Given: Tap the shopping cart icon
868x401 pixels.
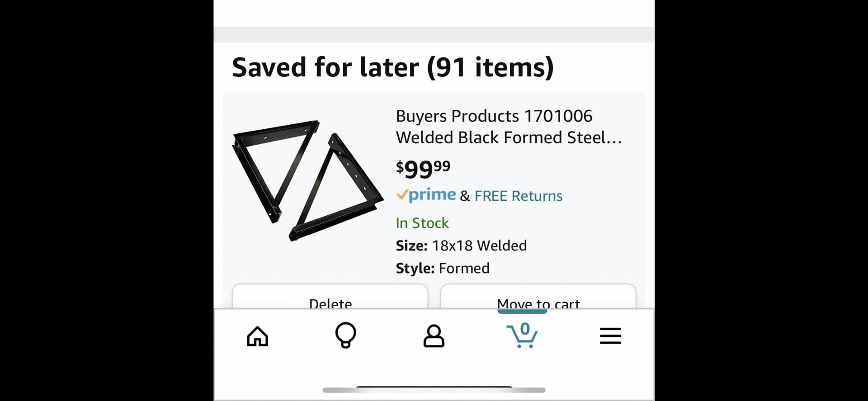Looking at the screenshot, I should [x=522, y=337].
